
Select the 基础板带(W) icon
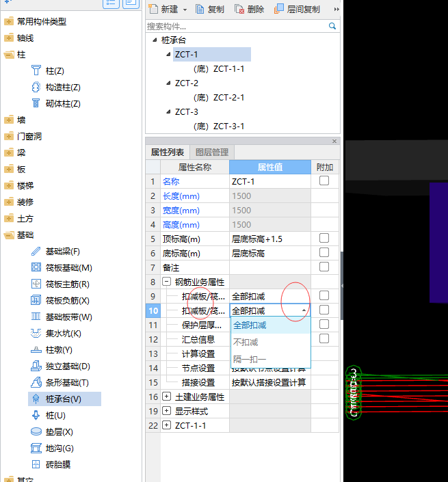coord(36,317)
